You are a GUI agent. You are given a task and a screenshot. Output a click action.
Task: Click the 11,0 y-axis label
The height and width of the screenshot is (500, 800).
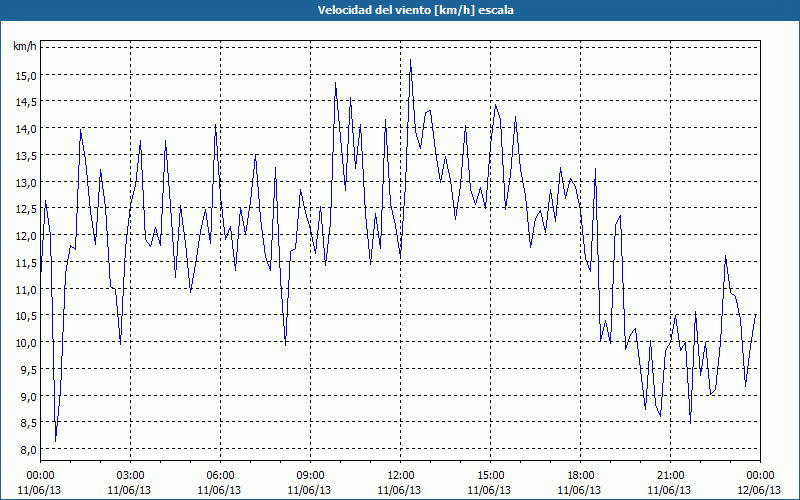click(27, 289)
